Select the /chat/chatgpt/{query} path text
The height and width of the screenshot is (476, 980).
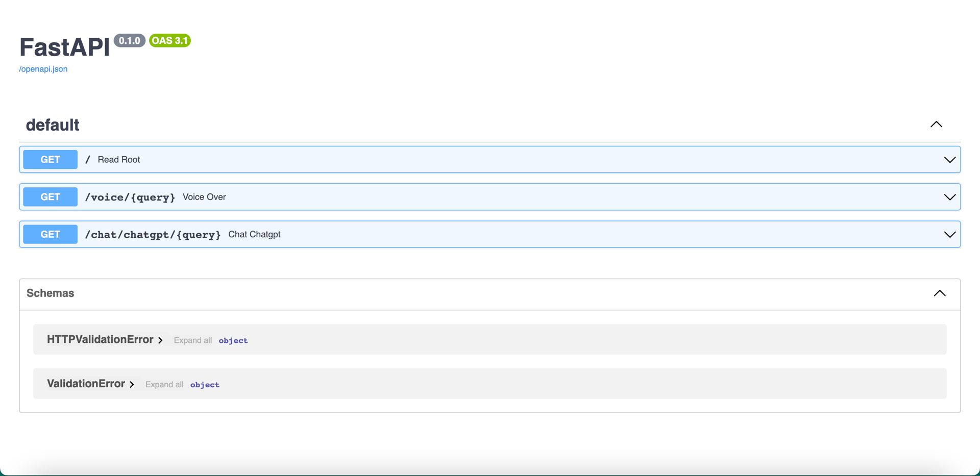(153, 235)
